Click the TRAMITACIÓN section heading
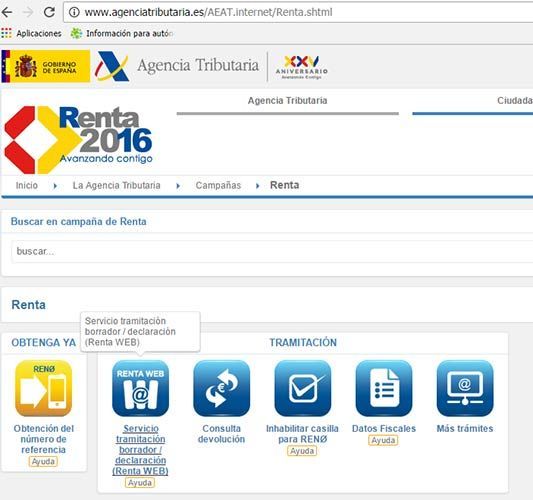Image resolution: width=533 pixels, height=500 pixels. [303, 342]
